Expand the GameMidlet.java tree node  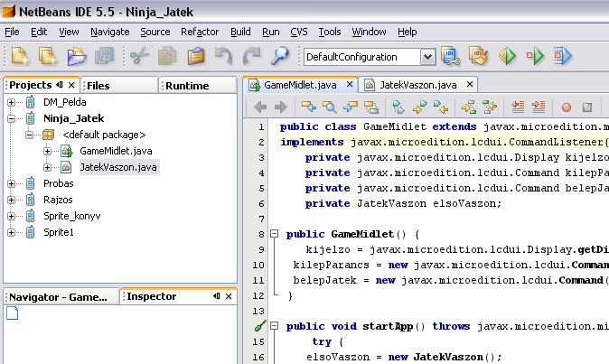point(47,152)
